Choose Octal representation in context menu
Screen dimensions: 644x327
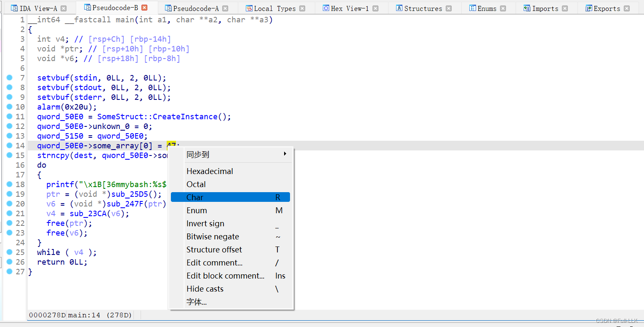coord(230,184)
